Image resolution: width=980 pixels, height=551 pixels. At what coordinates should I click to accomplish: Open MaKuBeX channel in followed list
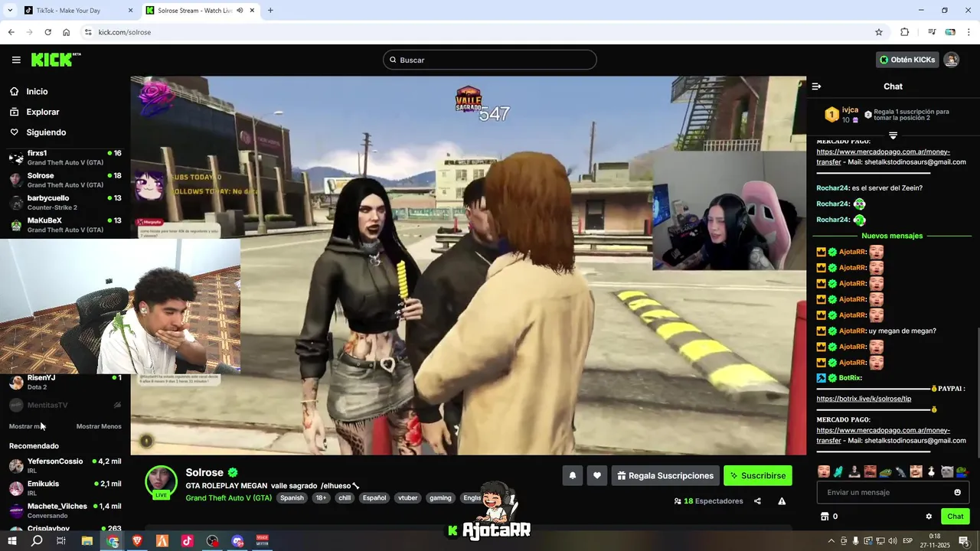click(65, 225)
